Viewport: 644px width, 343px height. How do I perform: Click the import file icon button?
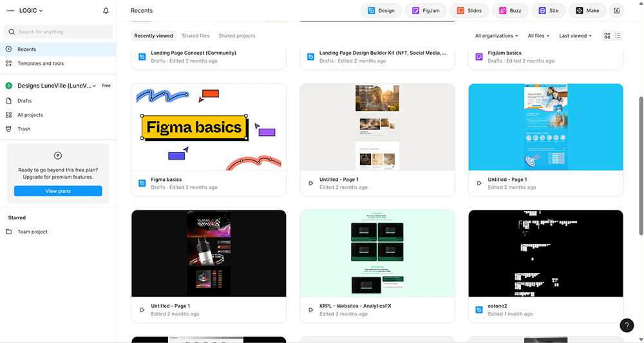(x=616, y=11)
